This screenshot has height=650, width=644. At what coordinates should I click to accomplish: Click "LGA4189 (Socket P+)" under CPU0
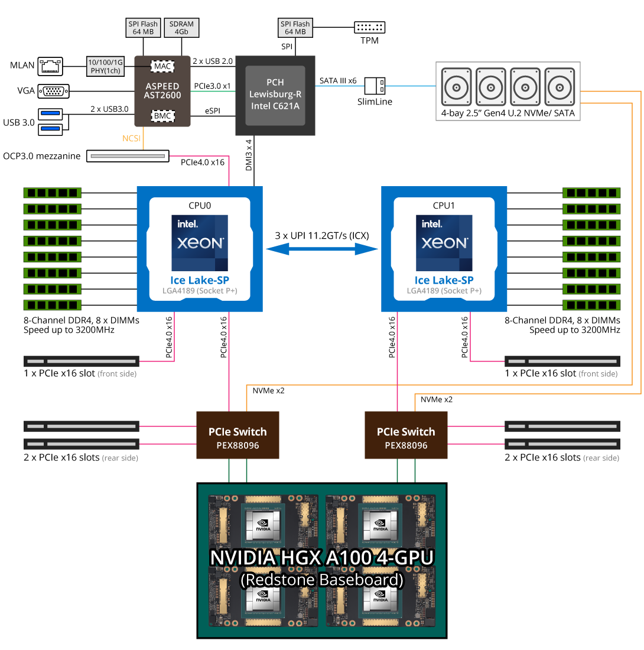click(200, 291)
